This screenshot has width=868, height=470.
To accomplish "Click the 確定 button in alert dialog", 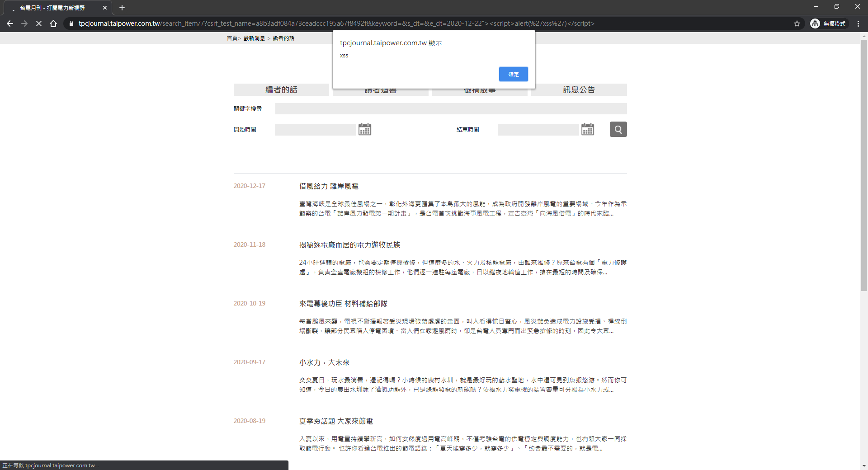I will [x=513, y=74].
